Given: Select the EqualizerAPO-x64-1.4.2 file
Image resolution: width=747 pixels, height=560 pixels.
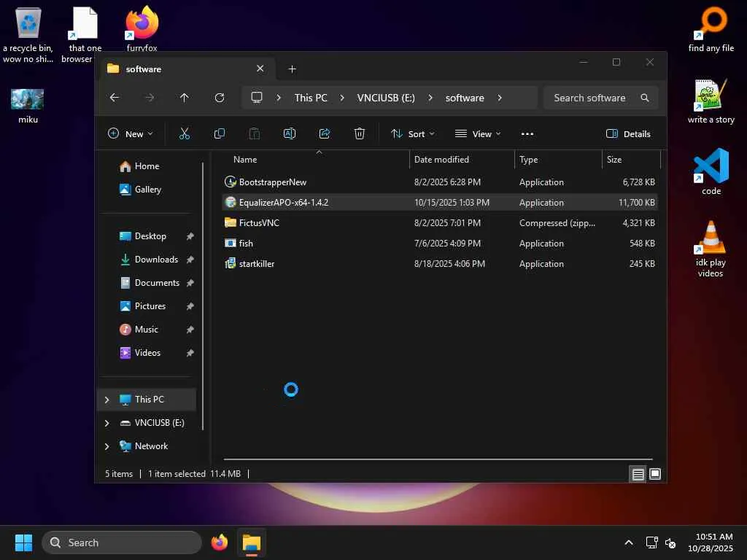Looking at the screenshot, I should [x=440, y=203].
